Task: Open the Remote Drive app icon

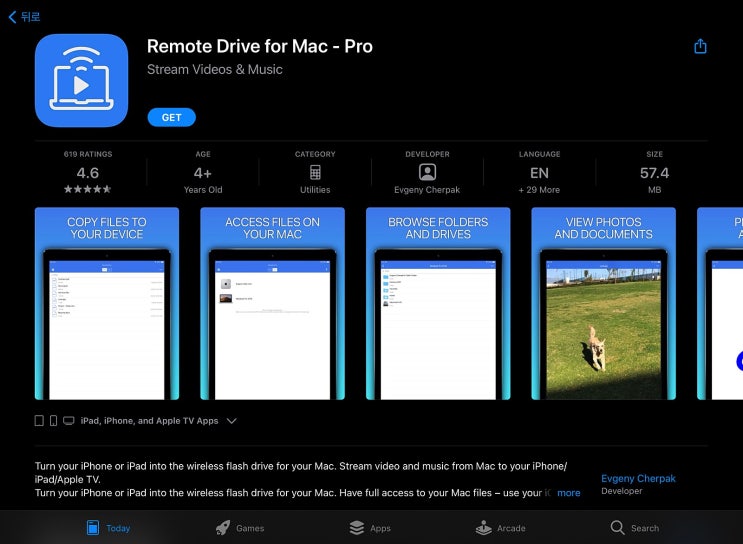Action: [x=82, y=80]
